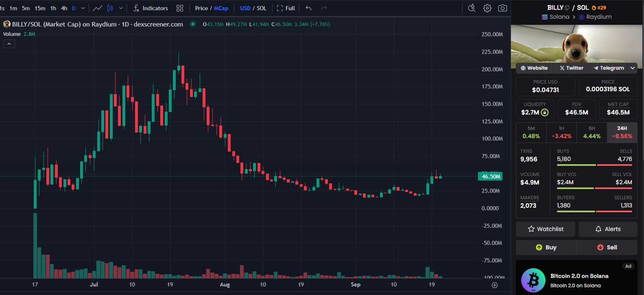
Task: Click the Solana chain icon
Action: (x=545, y=17)
